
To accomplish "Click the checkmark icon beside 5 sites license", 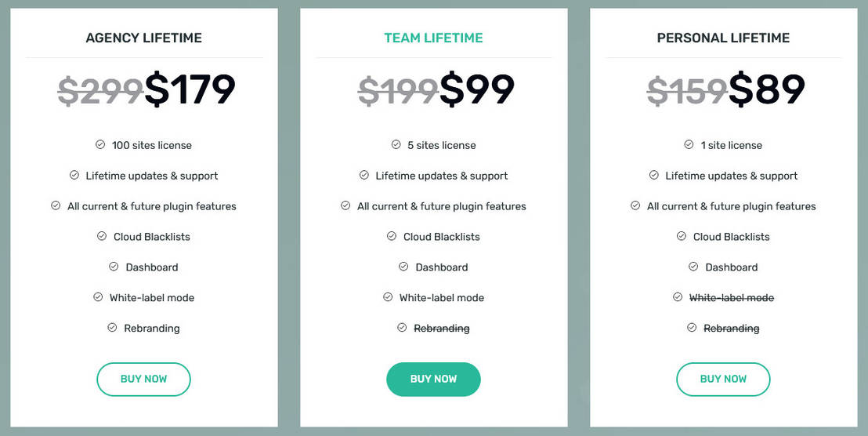I will coord(396,145).
